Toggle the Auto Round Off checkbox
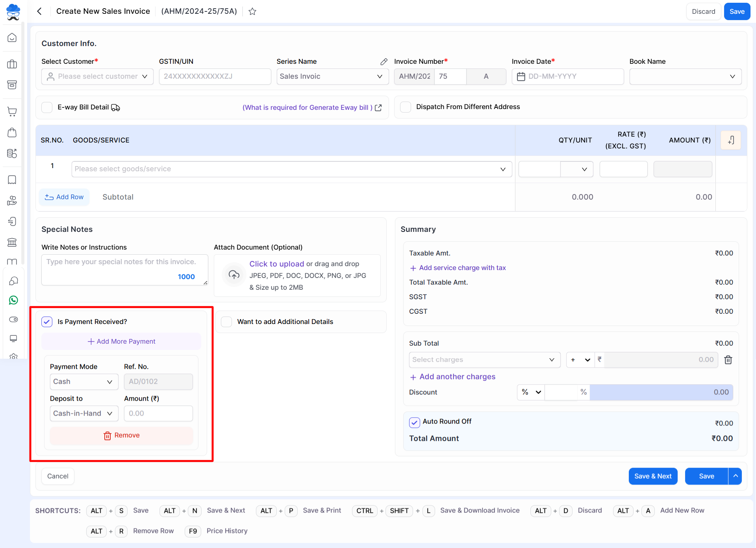Screen dimensions: 756x548 click(415, 422)
